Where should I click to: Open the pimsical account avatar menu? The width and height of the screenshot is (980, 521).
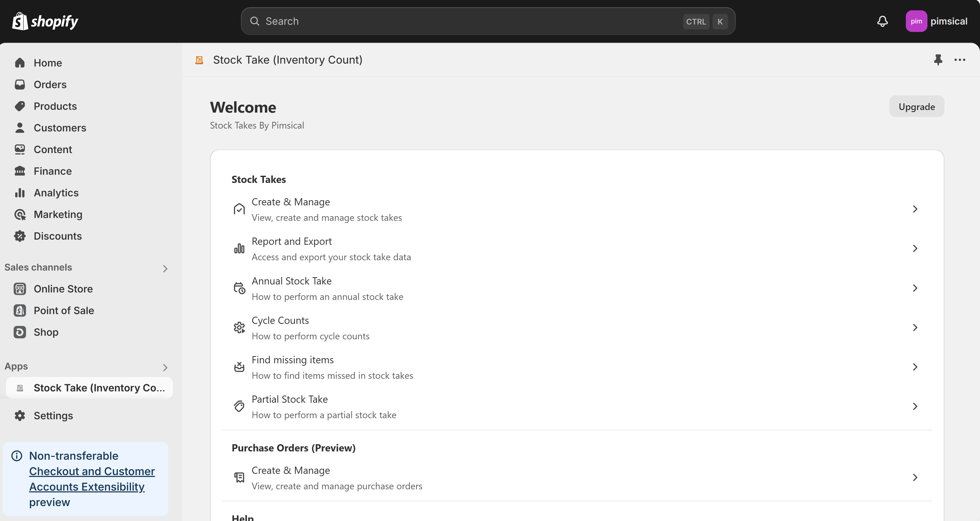(x=917, y=21)
